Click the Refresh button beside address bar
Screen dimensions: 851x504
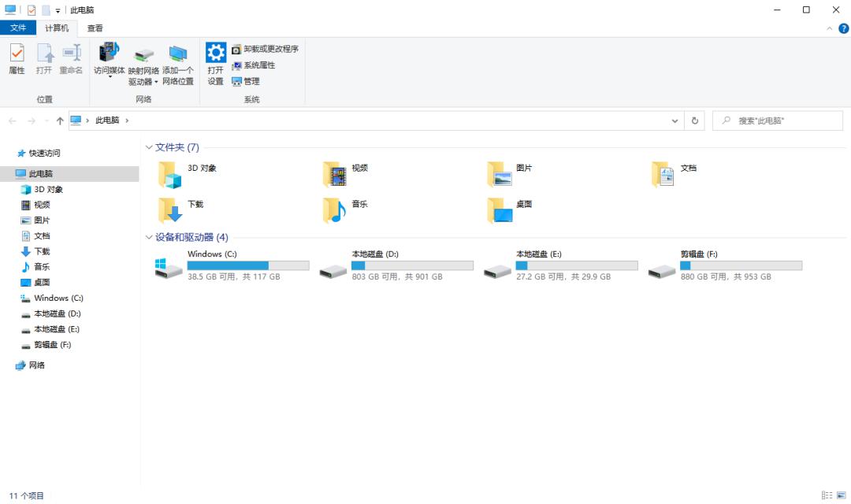pyautogui.click(x=695, y=120)
